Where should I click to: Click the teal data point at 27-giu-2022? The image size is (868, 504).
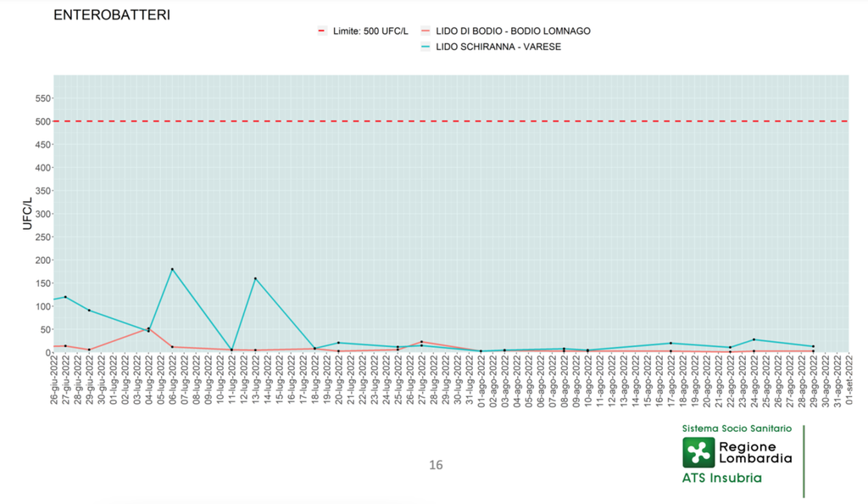click(65, 297)
